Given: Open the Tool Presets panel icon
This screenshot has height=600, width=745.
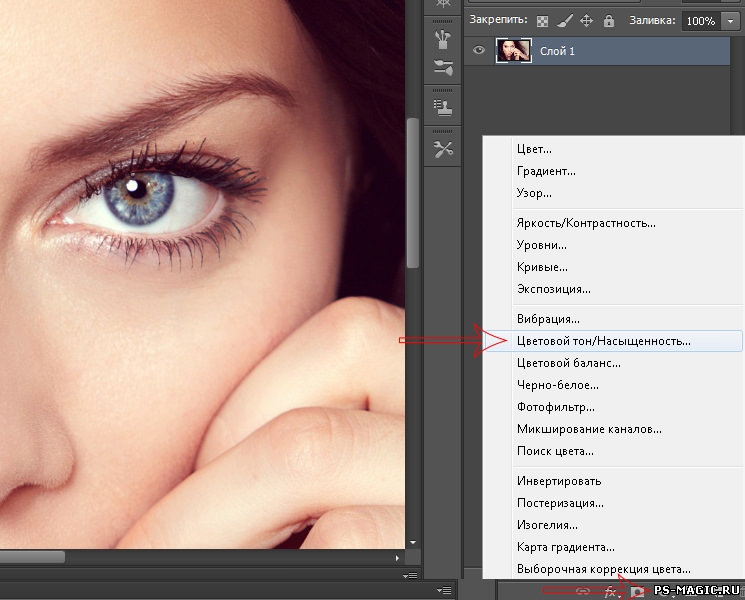Looking at the screenshot, I should pyautogui.click(x=442, y=149).
